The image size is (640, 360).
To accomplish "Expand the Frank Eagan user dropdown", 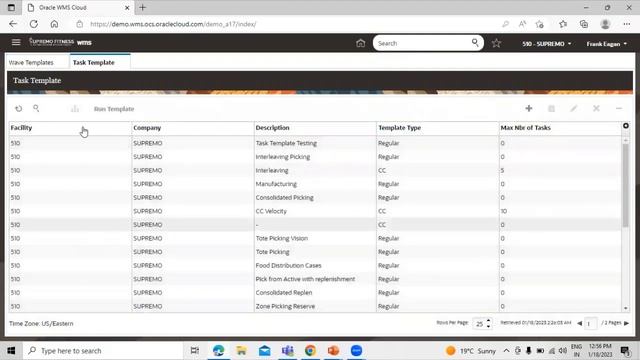I will pyautogui.click(x=607, y=44).
